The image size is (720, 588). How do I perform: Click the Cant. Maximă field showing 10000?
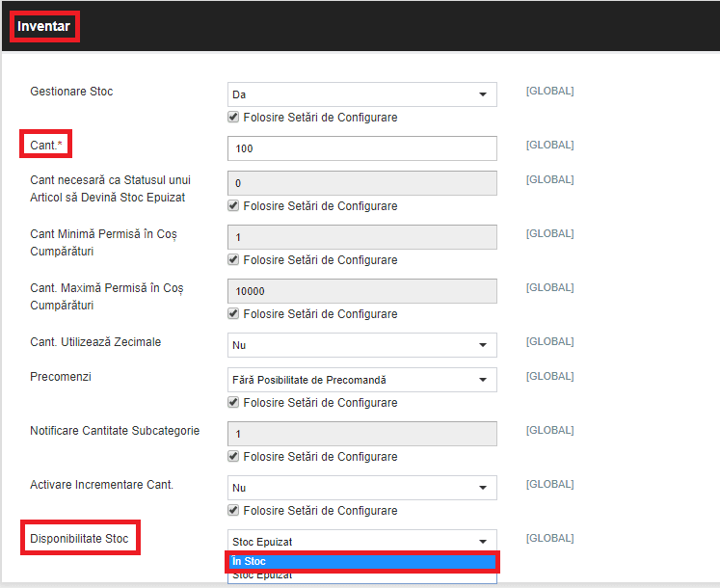click(361, 291)
